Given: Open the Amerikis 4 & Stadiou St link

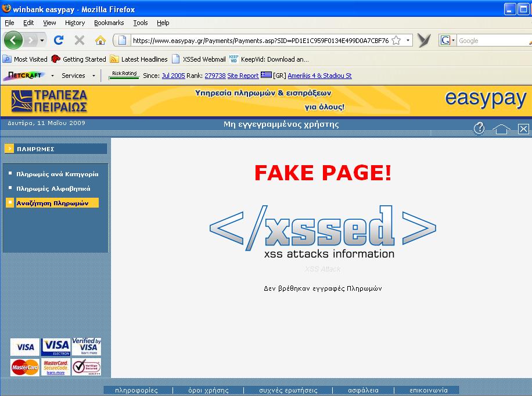Looking at the screenshot, I should click(319, 76).
